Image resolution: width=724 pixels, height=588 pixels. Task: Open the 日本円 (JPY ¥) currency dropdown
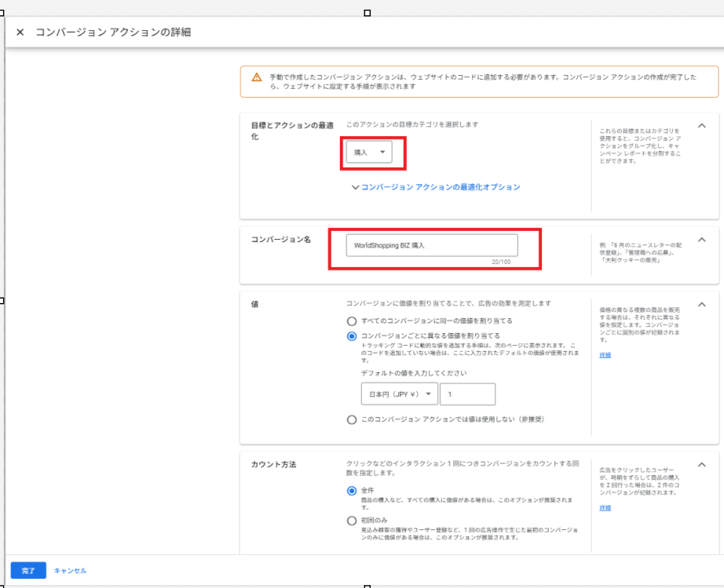point(399,394)
